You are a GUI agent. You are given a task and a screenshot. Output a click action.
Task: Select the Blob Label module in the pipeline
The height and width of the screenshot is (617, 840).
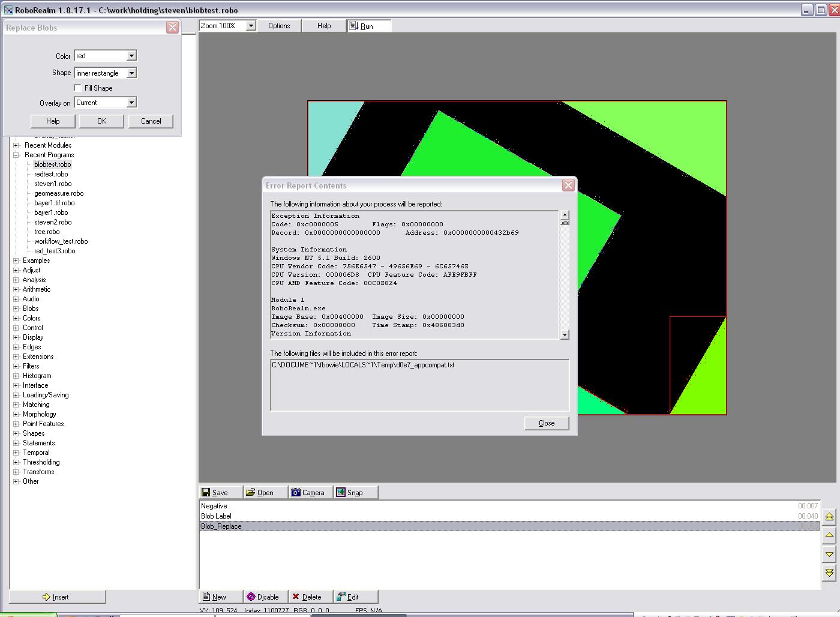[x=216, y=516]
